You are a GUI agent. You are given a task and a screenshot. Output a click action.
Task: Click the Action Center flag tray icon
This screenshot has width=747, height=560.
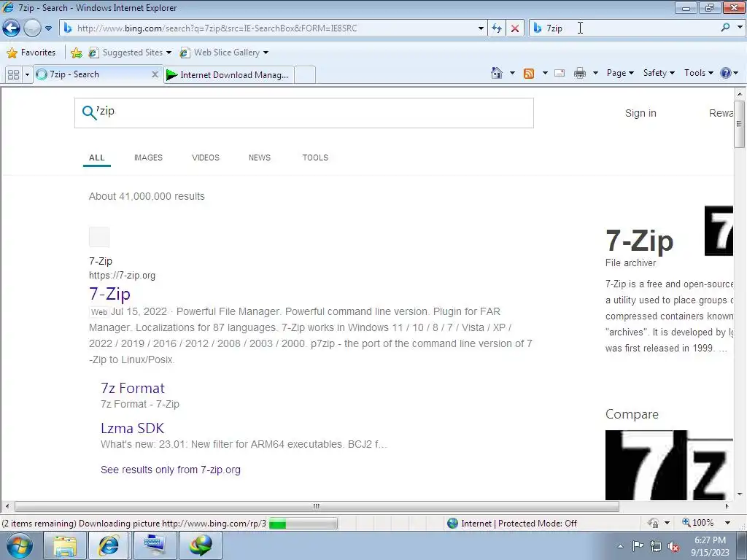coord(638,546)
